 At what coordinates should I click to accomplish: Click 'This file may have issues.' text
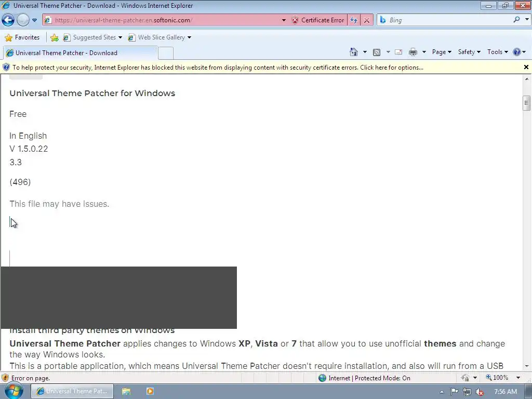click(x=59, y=204)
